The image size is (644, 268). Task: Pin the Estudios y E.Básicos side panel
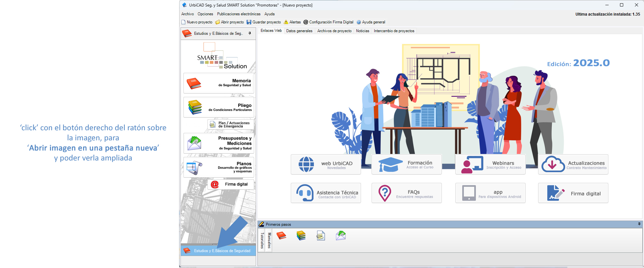tap(250, 33)
